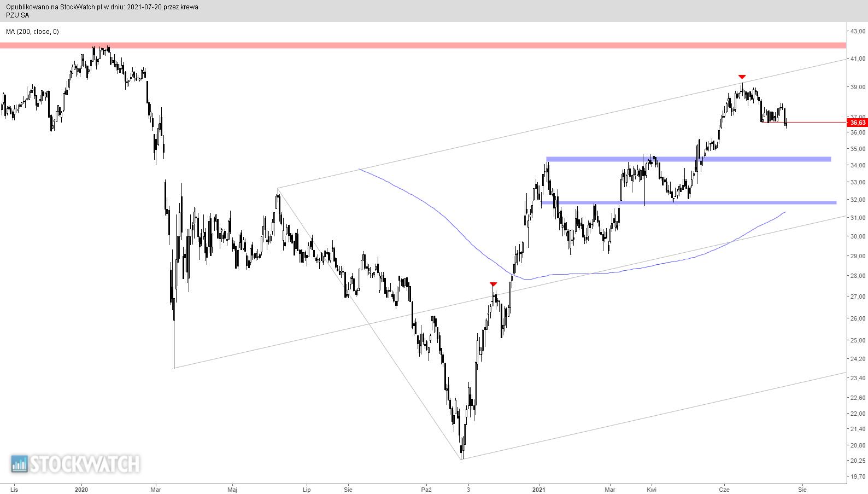
Task: Click the 20,80 price axis label
Action: point(858,445)
